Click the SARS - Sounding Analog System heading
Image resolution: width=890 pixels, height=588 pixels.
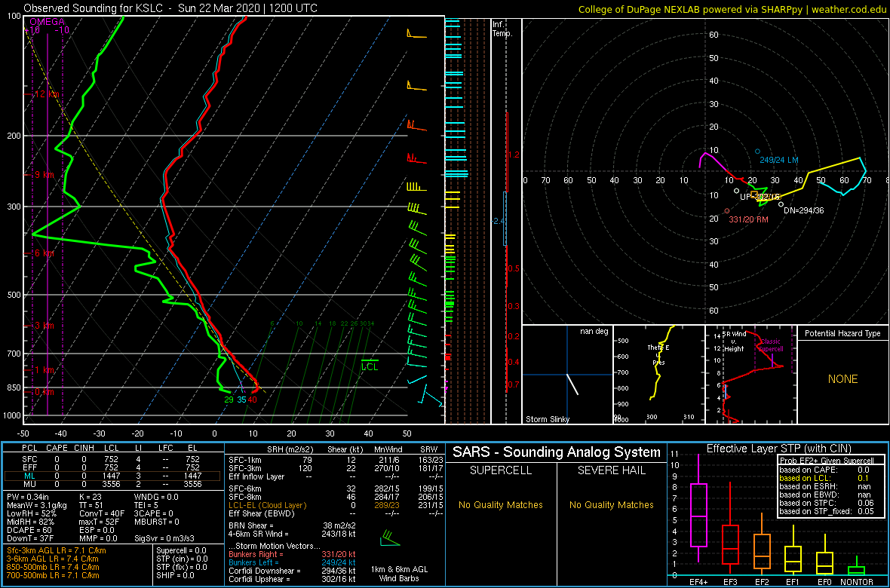(557, 452)
